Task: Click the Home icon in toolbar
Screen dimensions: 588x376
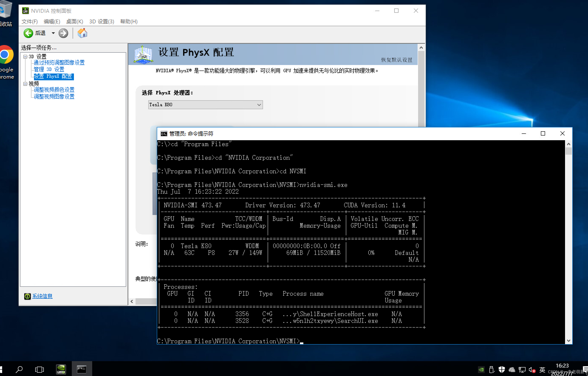Action: pyautogui.click(x=82, y=33)
